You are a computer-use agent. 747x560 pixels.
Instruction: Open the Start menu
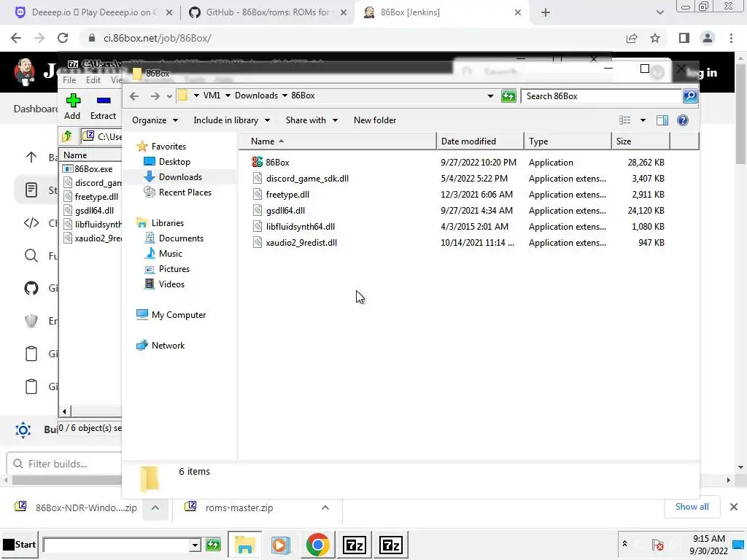(20, 545)
